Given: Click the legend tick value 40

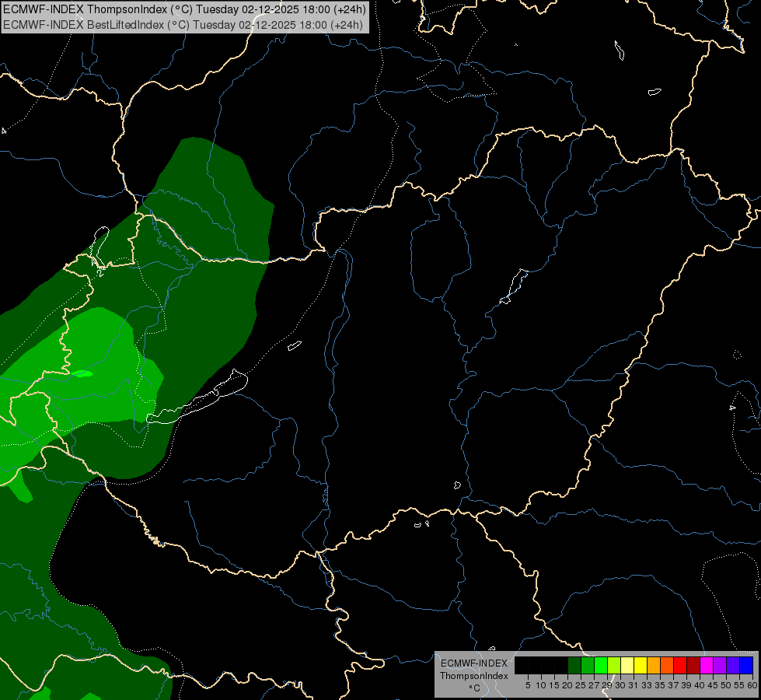Looking at the screenshot, I should pos(700,685).
